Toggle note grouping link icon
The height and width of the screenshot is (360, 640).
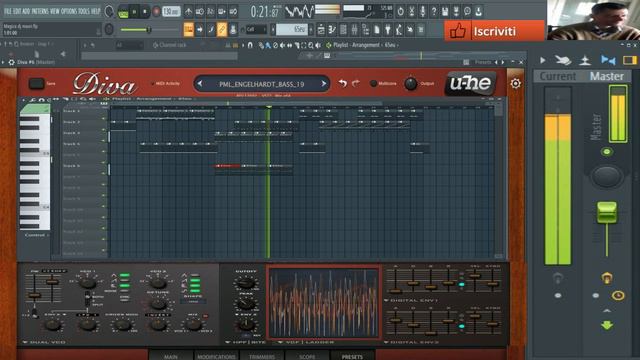222,29
